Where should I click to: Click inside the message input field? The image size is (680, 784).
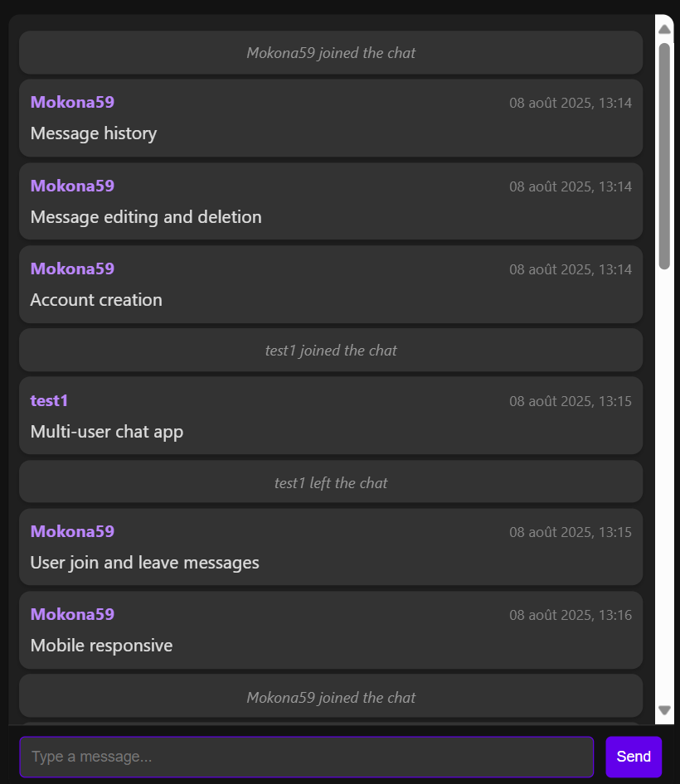pos(307,756)
